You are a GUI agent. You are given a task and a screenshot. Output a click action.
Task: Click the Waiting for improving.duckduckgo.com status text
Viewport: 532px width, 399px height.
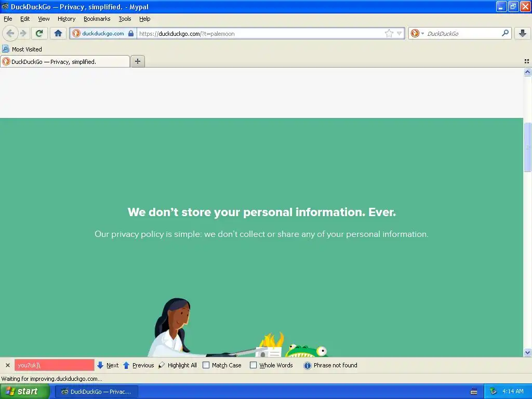point(51,379)
